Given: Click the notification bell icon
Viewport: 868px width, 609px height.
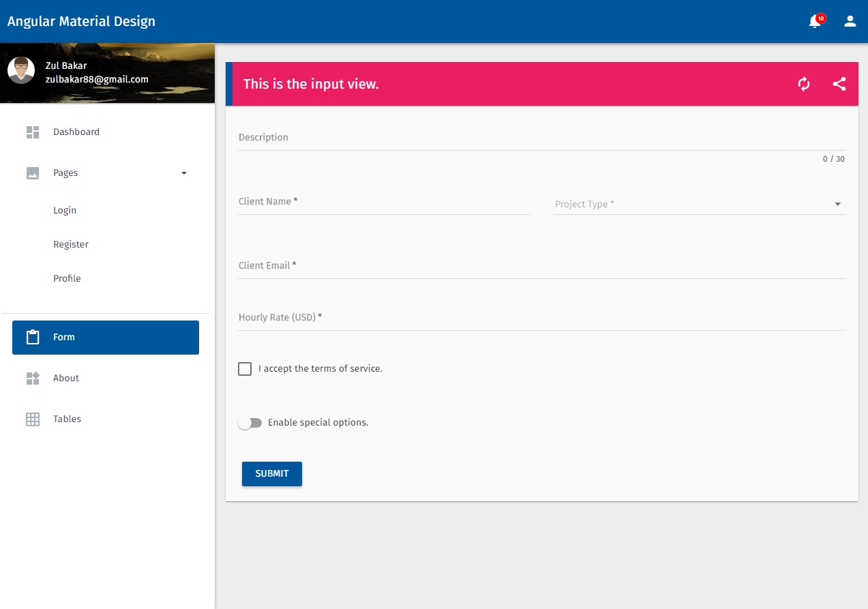Looking at the screenshot, I should [815, 20].
